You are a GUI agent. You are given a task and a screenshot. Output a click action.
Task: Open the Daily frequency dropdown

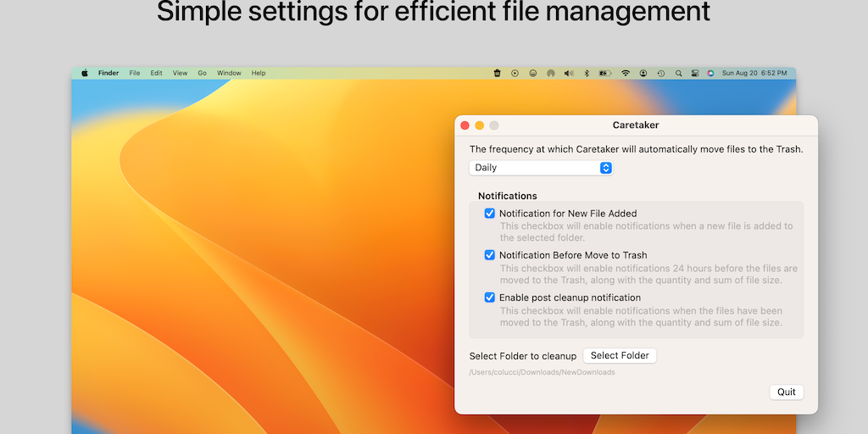[541, 168]
